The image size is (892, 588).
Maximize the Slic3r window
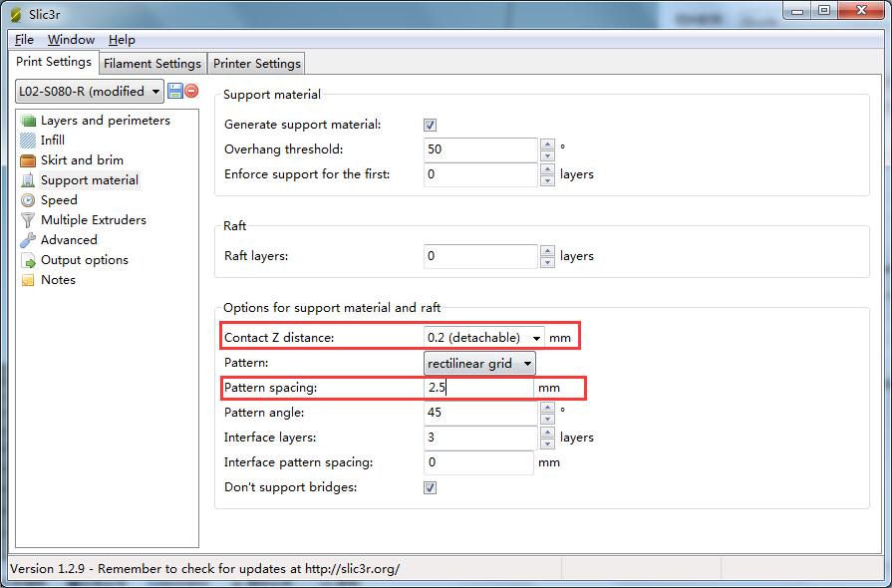pyautogui.click(x=824, y=11)
